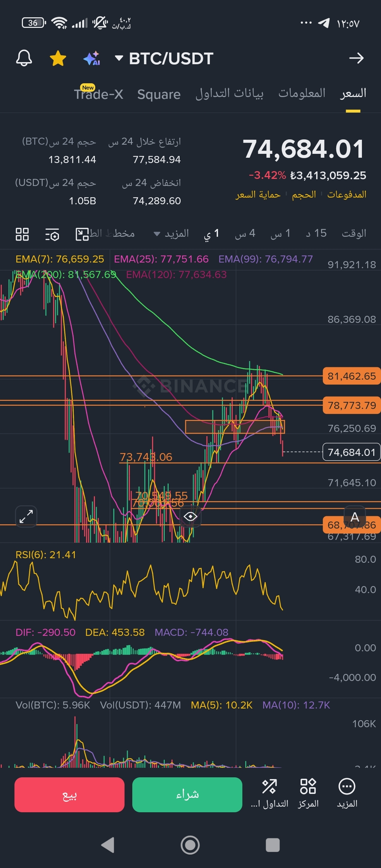
Task: Tap the المدفوعات link
Action: (x=346, y=194)
